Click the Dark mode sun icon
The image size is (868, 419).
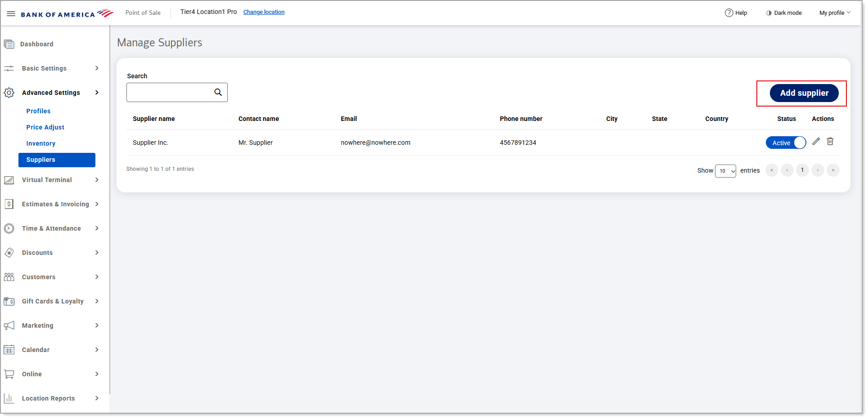[769, 13]
